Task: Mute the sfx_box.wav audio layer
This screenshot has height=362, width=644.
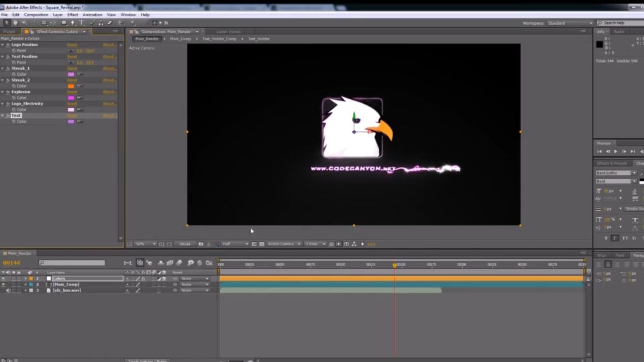Action: tap(8, 290)
